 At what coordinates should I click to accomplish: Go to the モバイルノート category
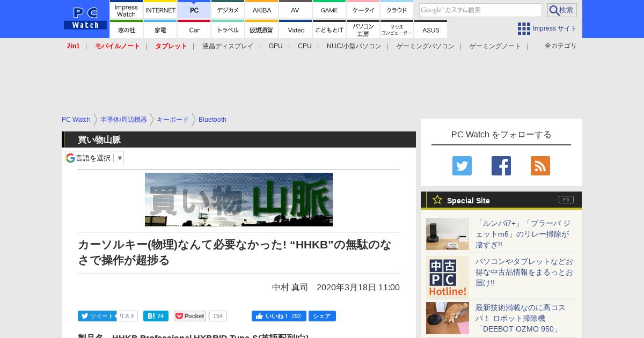[118, 46]
